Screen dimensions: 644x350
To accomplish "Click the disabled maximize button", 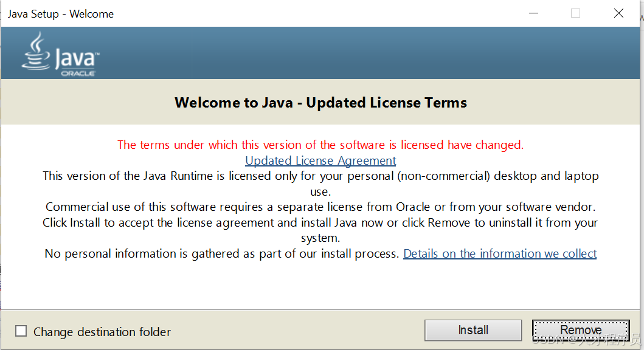I will 575,13.
